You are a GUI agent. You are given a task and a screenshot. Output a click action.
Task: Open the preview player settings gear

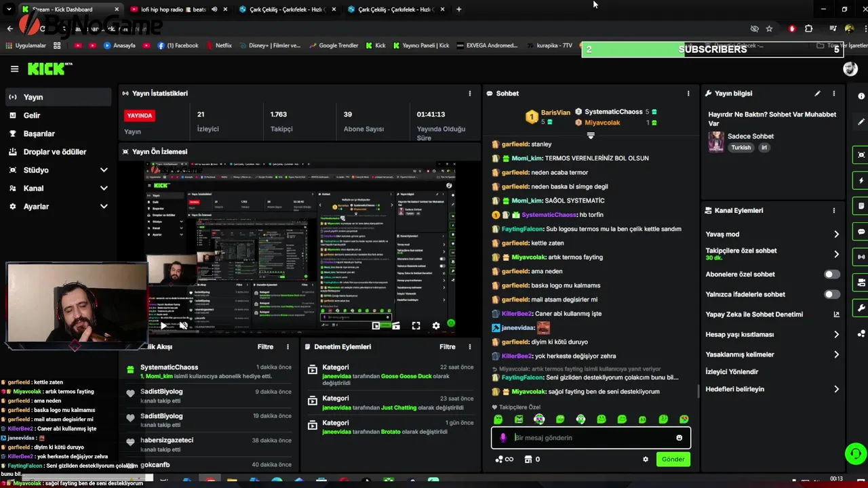coord(436,326)
